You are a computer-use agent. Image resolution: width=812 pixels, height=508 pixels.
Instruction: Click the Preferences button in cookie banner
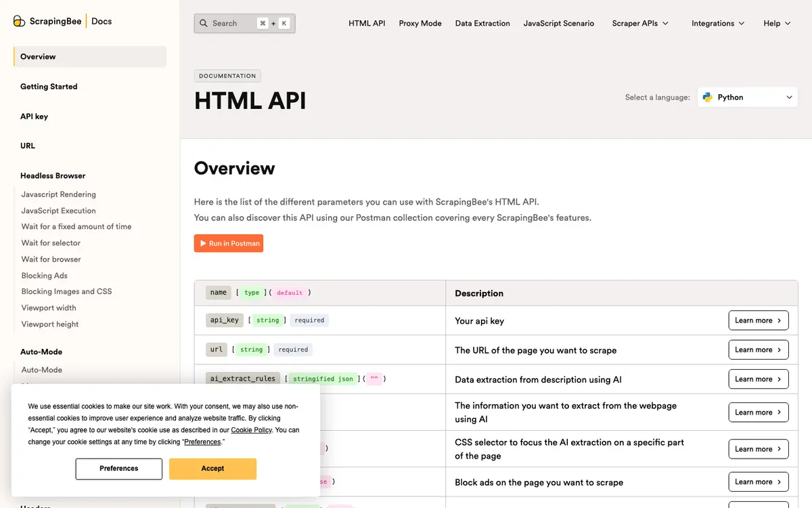[119, 469]
